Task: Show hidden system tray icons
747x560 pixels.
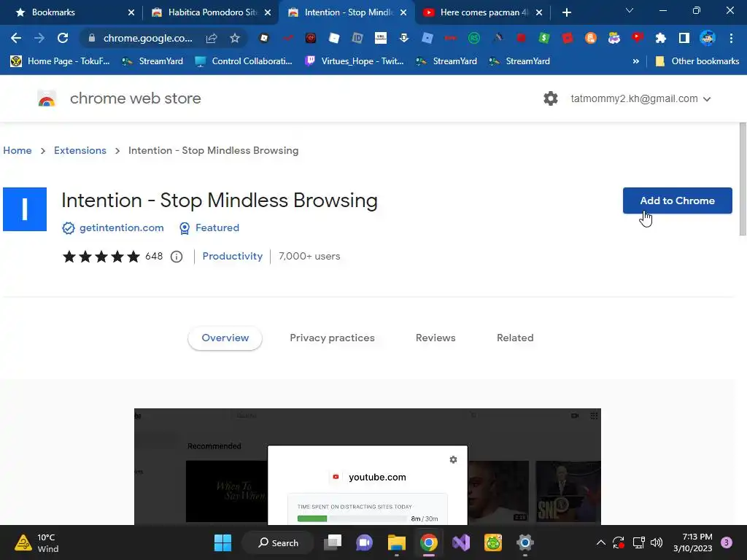Action: click(601, 542)
